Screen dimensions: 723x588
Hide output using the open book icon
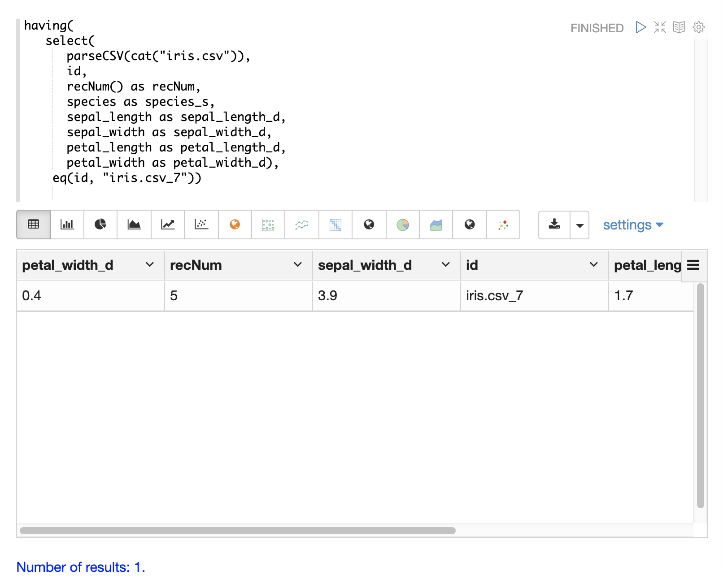click(x=679, y=27)
